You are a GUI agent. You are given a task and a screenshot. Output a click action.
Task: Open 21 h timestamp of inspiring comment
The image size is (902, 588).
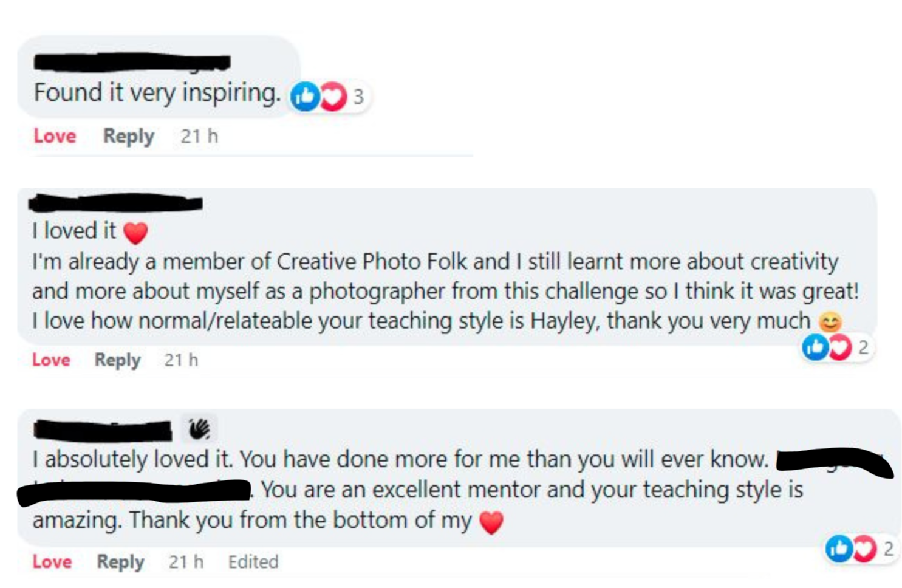(199, 136)
